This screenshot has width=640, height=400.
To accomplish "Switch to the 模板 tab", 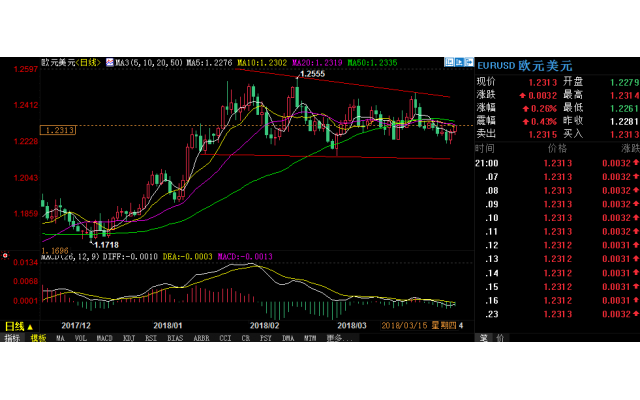I will [x=38, y=338].
